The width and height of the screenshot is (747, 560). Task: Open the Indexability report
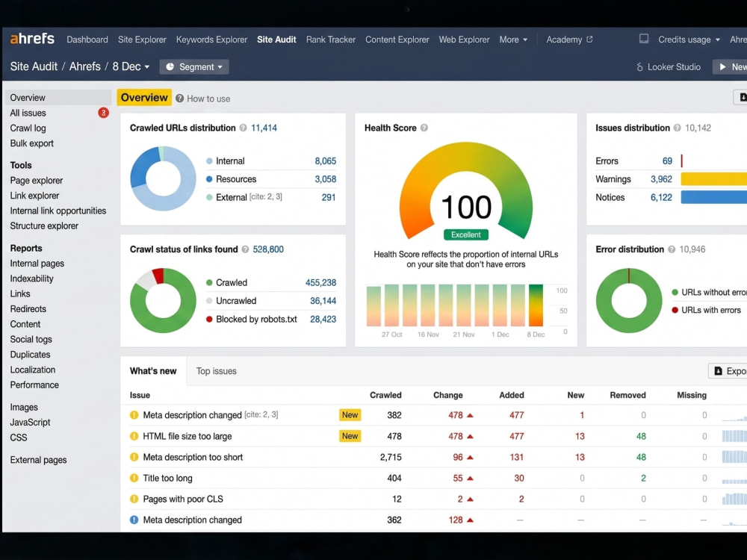[x=31, y=279]
